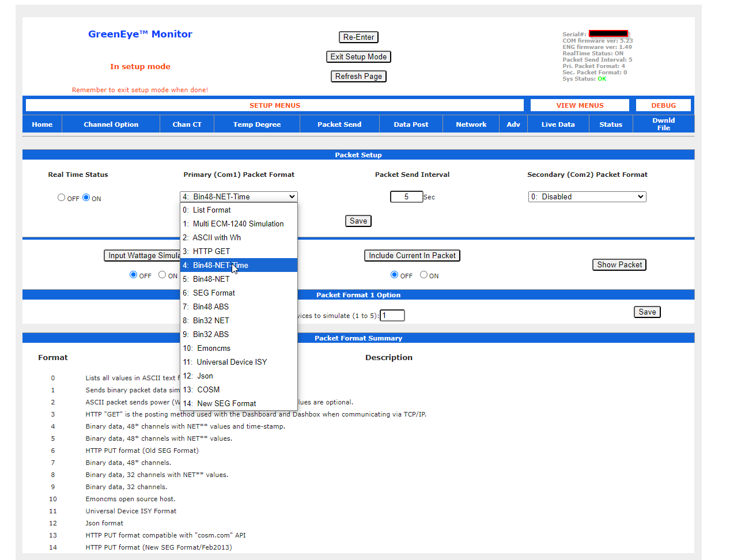Click the 'Universal Device ISY Format' description
The height and width of the screenshot is (560, 745).
tap(131, 512)
